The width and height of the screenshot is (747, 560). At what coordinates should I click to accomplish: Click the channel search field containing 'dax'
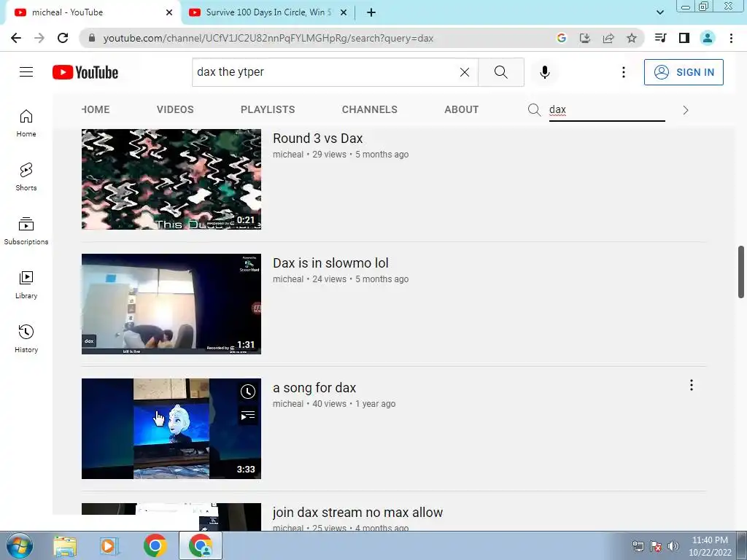(607, 110)
